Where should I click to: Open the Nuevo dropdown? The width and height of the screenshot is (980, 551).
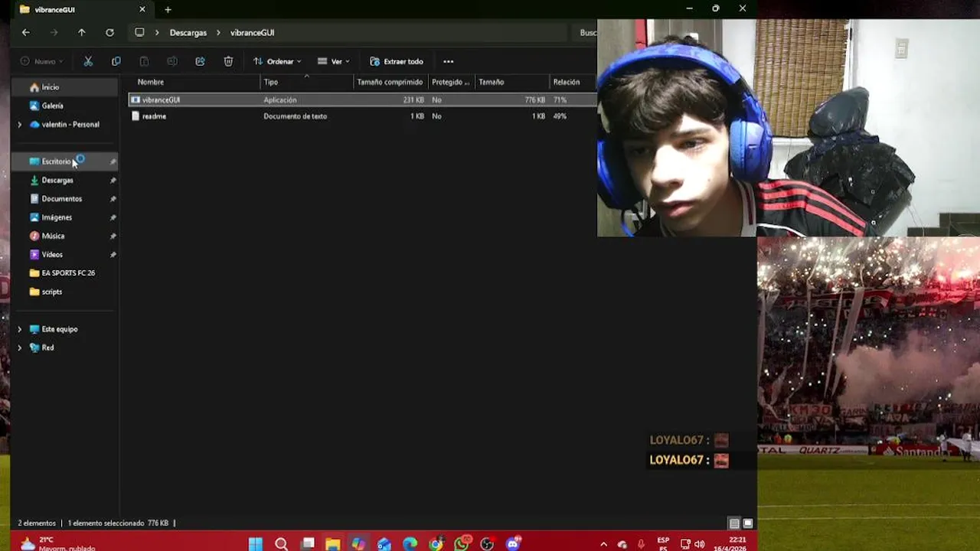point(42,61)
